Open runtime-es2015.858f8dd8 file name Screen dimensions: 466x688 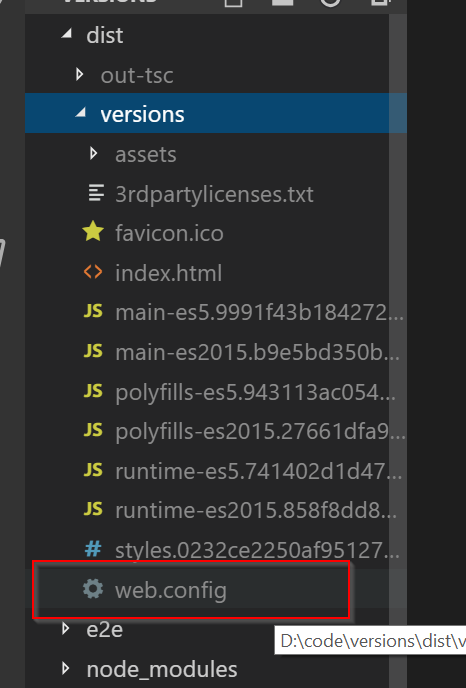[256, 511]
